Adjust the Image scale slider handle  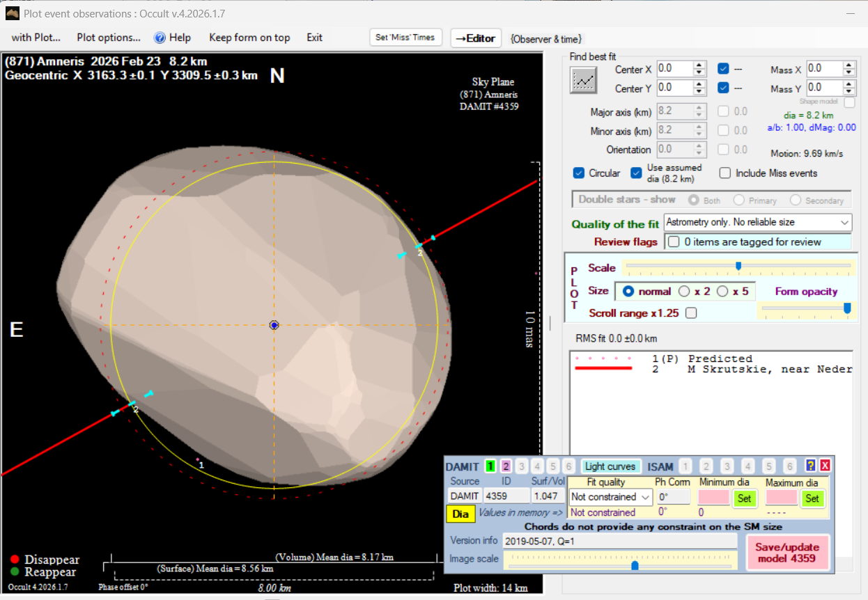[635, 565]
